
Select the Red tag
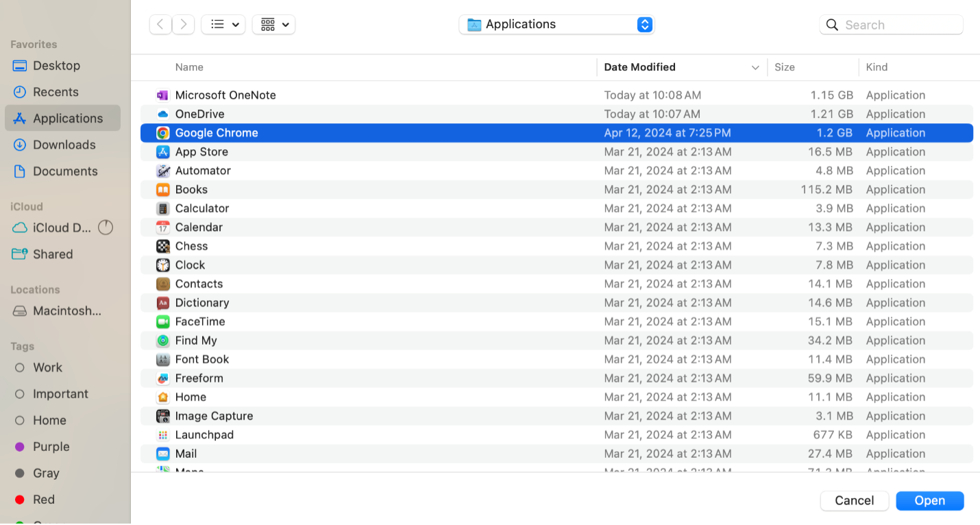coord(62,500)
